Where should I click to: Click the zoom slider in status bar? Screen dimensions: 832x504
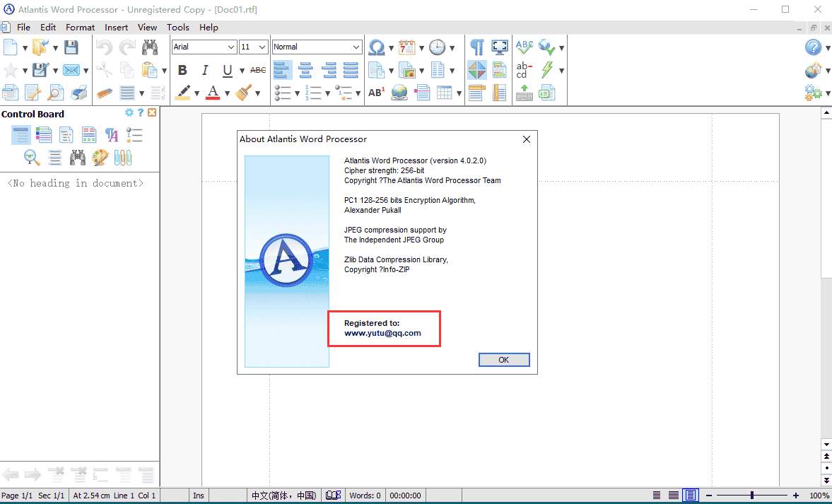(x=752, y=496)
